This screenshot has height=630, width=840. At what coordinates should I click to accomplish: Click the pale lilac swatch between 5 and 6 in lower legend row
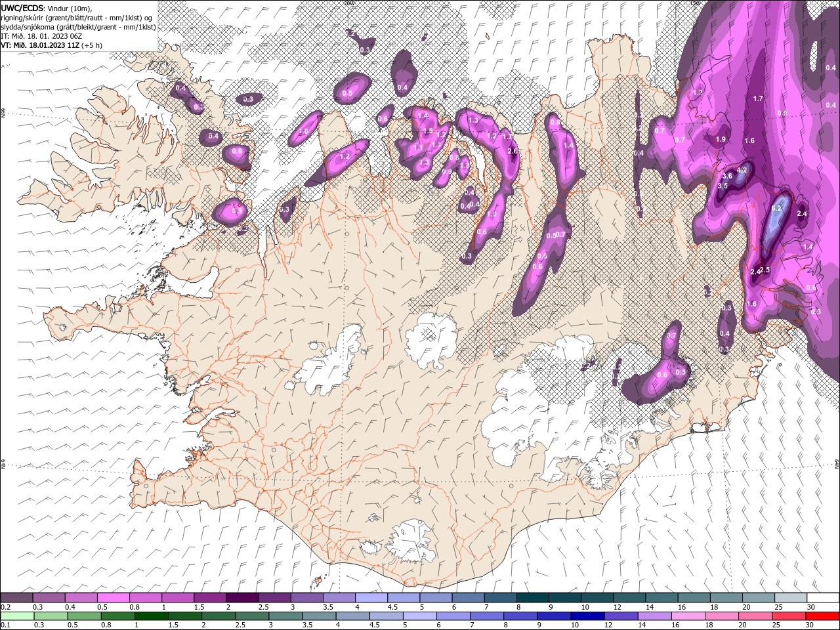click(x=420, y=616)
